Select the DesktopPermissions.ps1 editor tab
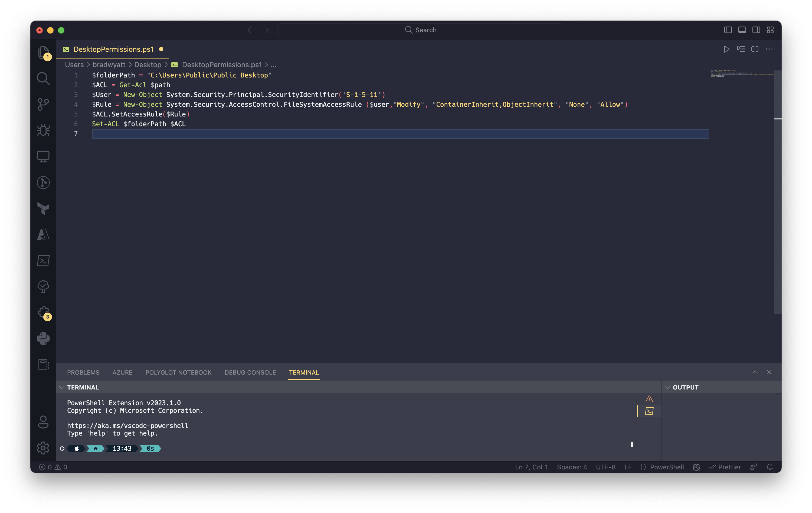This screenshot has width=812, height=513. [x=113, y=49]
